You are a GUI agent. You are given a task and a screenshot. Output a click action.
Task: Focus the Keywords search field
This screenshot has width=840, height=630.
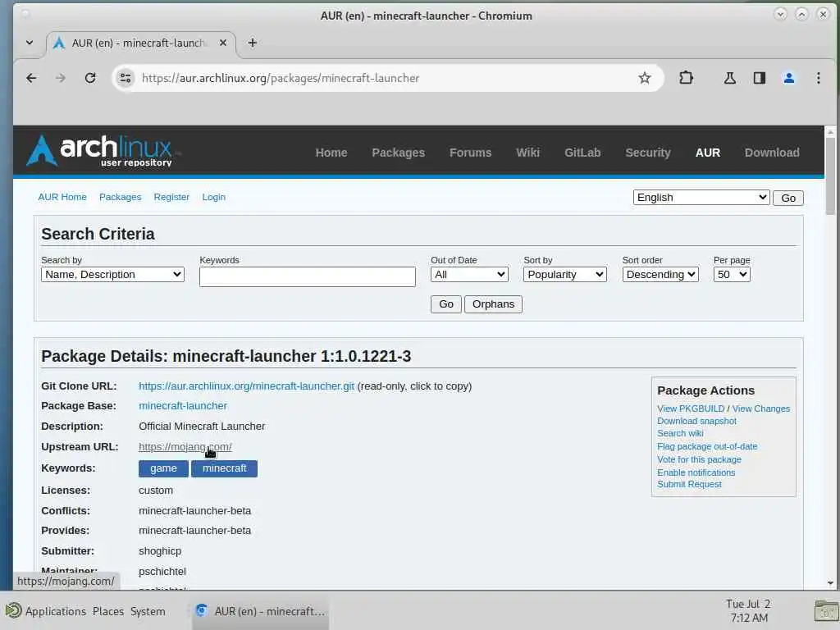[307, 277]
